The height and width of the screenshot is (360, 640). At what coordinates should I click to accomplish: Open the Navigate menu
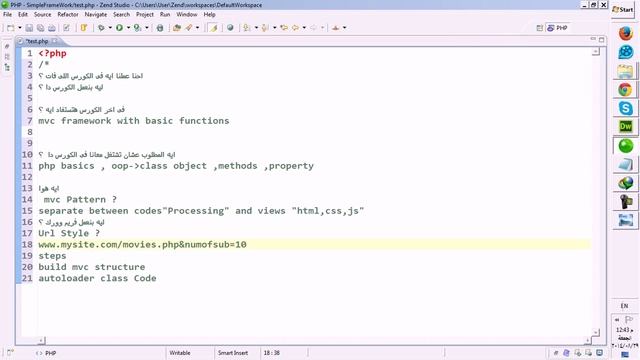pos(96,14)
